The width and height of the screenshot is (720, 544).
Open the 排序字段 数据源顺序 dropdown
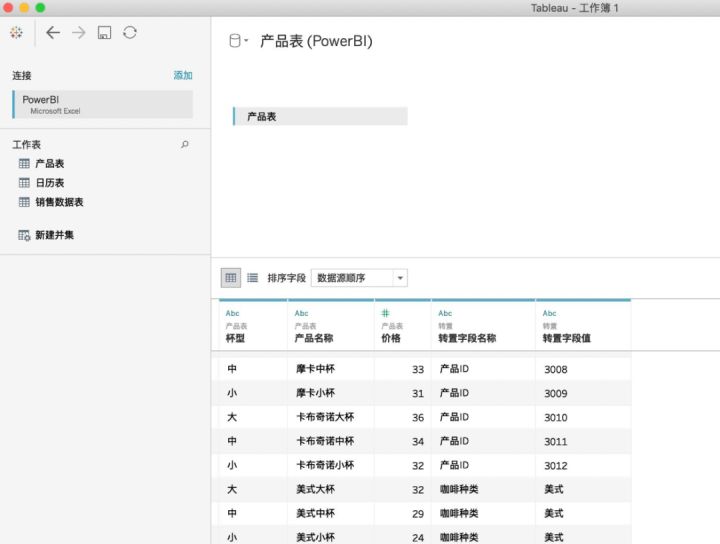tap(359, 278)
